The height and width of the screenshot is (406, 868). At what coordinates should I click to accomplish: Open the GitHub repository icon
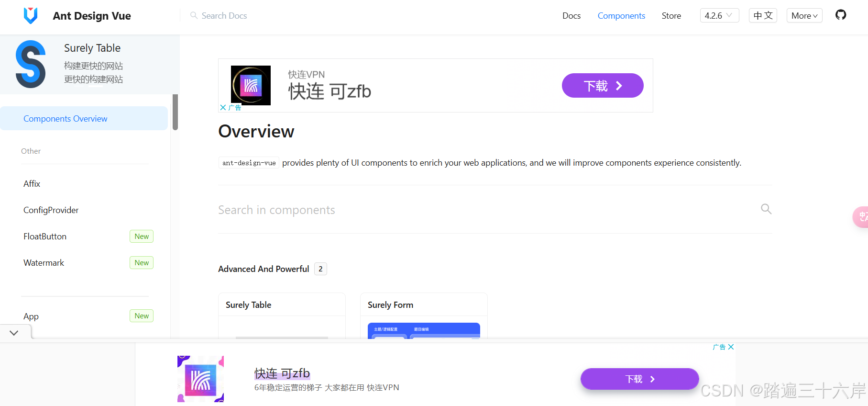point(841,15)
